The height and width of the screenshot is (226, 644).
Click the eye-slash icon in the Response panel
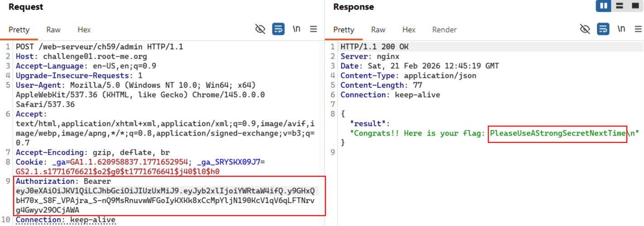tap(585, 29)
